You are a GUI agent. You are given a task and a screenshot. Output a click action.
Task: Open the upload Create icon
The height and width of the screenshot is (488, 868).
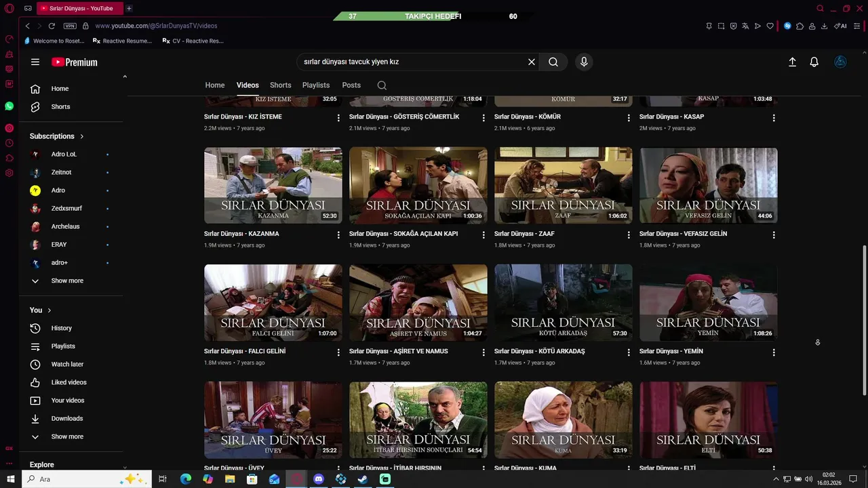(792, 62)
